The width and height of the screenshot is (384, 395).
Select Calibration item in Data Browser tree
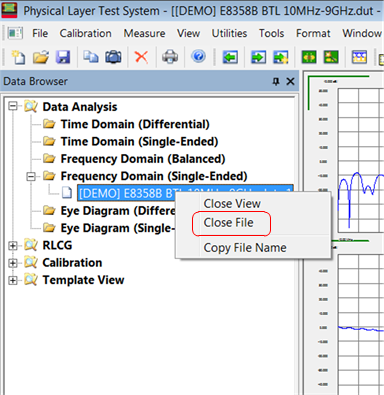(72, 263)
